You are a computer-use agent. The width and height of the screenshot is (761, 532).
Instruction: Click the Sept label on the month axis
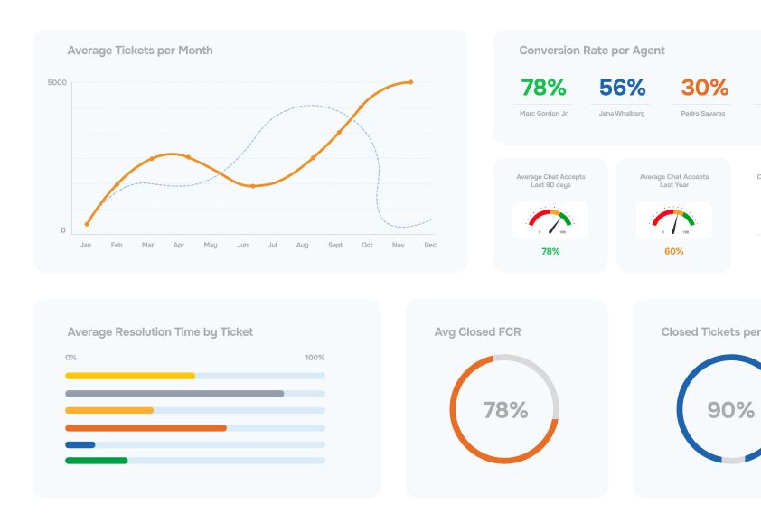point(335,245)
